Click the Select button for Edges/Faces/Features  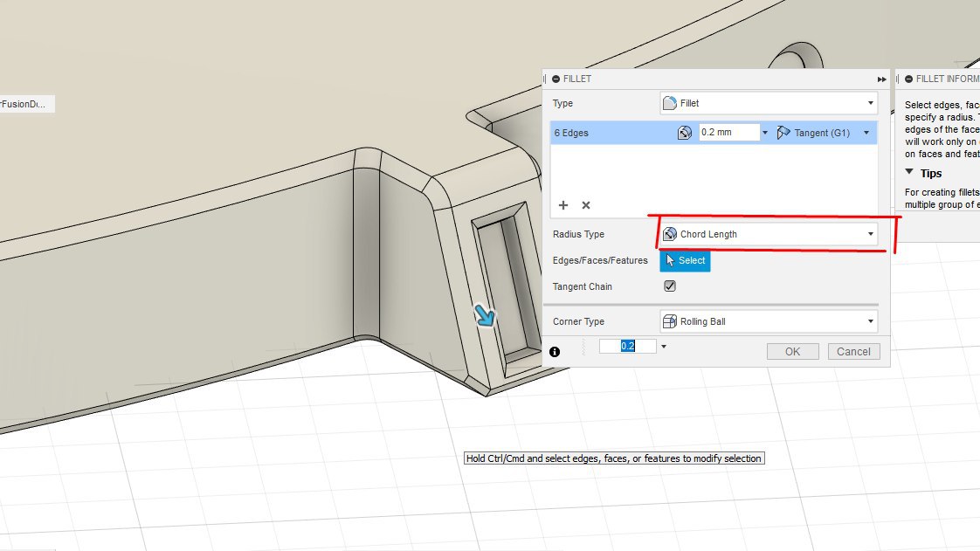(685, 260)
